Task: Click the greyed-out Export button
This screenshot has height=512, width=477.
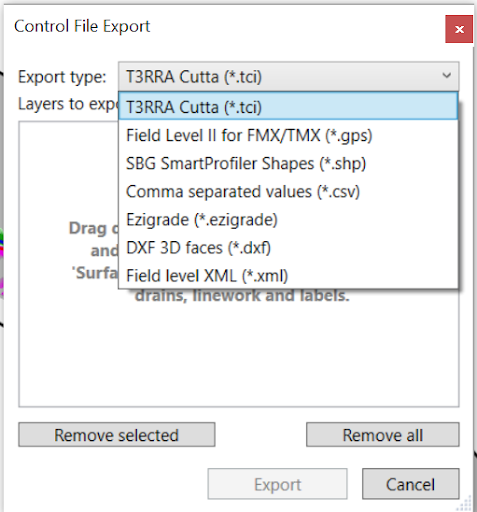Action: point(277,484)
